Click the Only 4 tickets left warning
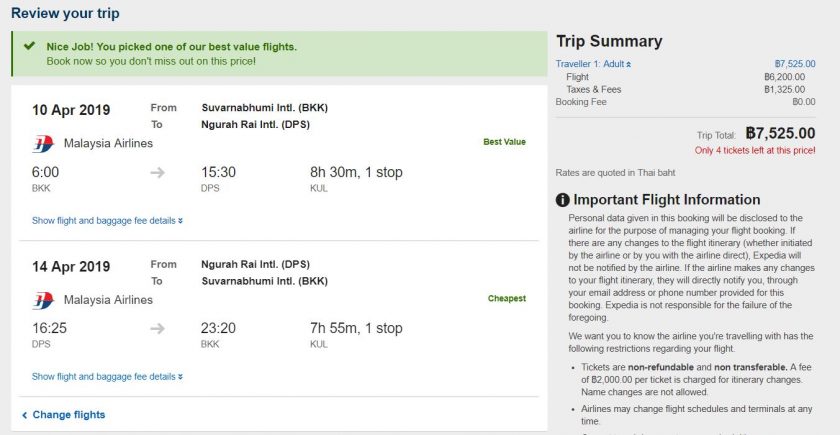Viewport: 840px width, 435px height. pos(755,151)
